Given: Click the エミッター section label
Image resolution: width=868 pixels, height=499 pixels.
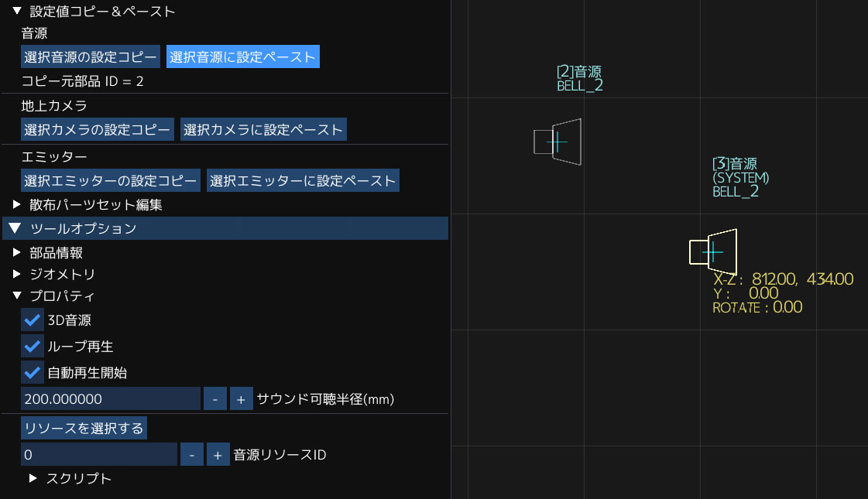Looking at the screenshot, I should pyautogui.click(x=54, y=156).
